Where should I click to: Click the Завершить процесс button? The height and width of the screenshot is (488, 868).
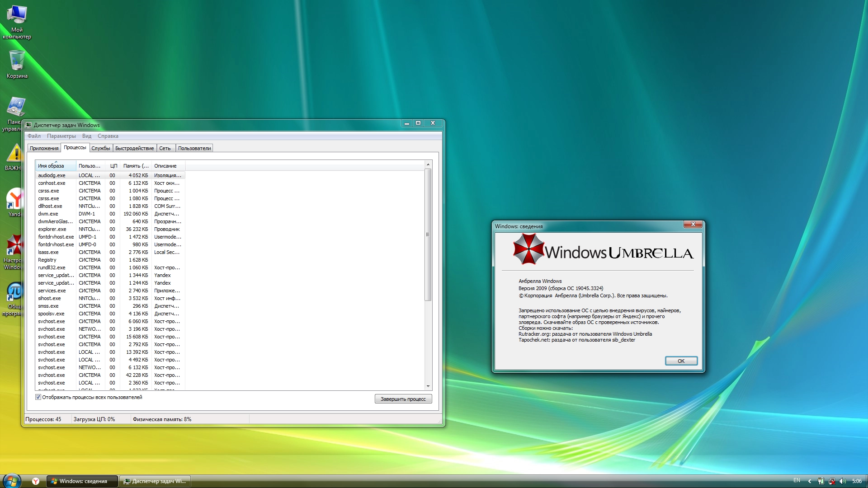pos(403,399)
